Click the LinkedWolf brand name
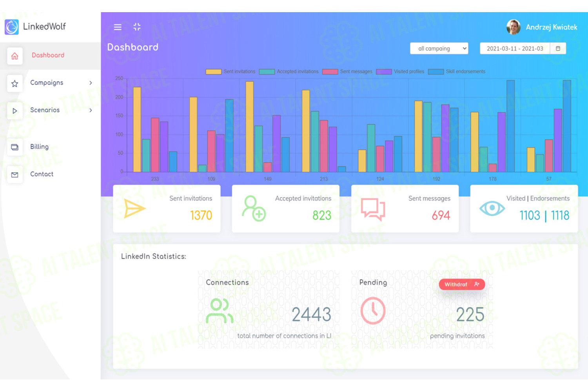 (x=44, y=27)
